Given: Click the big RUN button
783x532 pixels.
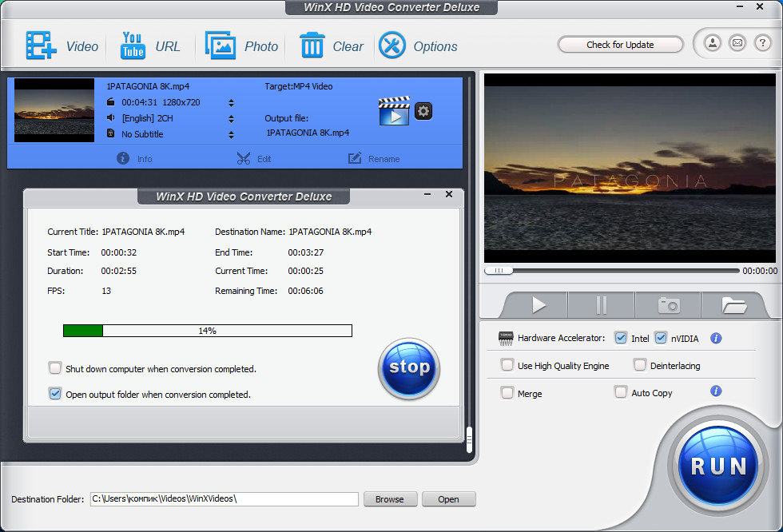Looking at the screenshot, I should [x=718, y=466].
